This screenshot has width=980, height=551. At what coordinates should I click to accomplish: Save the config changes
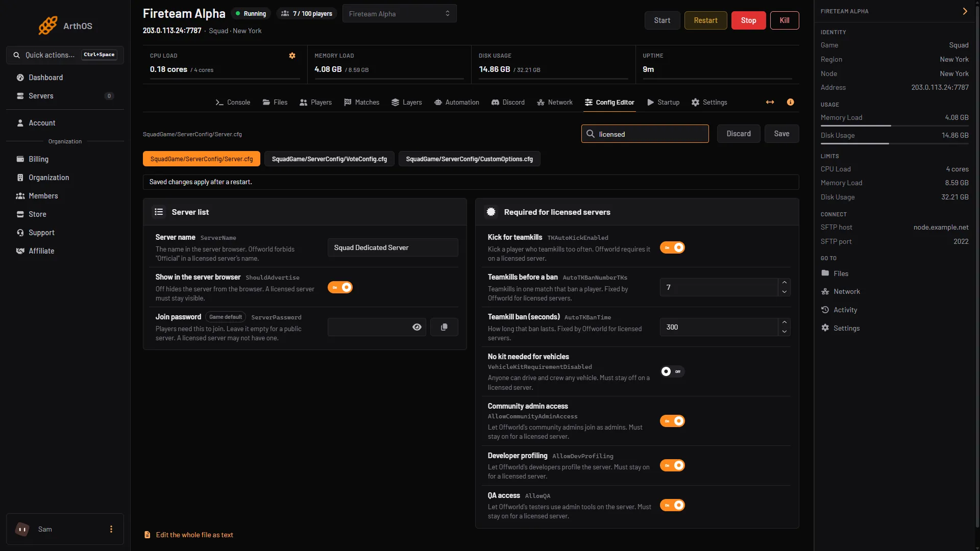click(781, 134)
